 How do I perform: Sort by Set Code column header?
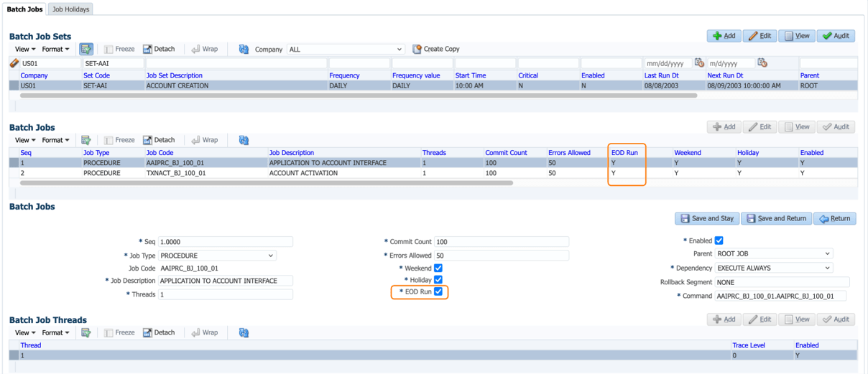96,75
